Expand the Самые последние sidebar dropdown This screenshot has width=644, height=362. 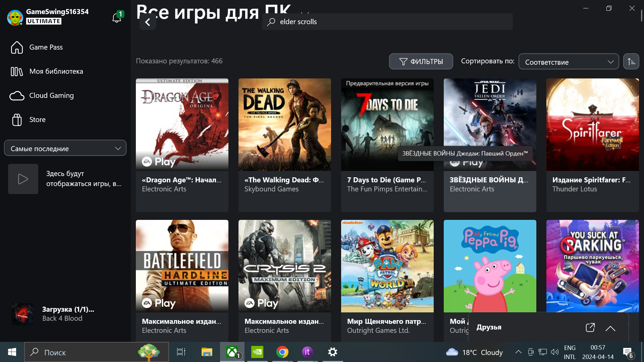65,148
